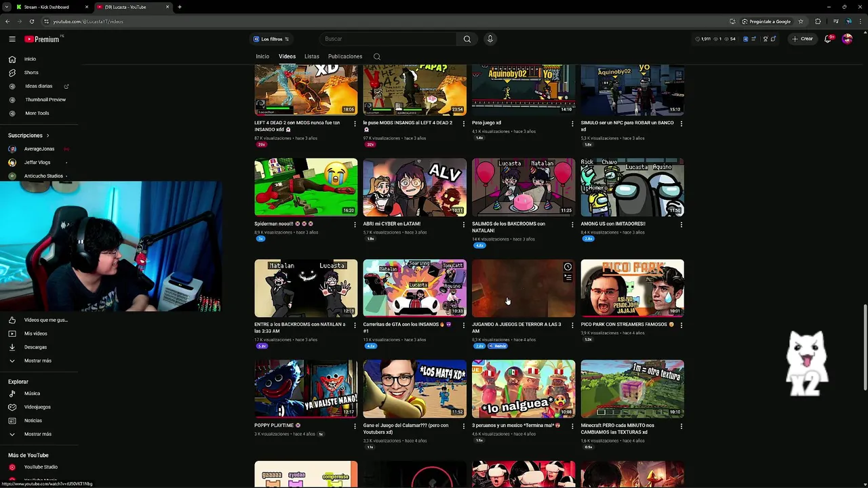Viewport: 868px width, 488px height.
Task: Open Jeffar Vlogs subscription channel
Action: tap(37, 163)
